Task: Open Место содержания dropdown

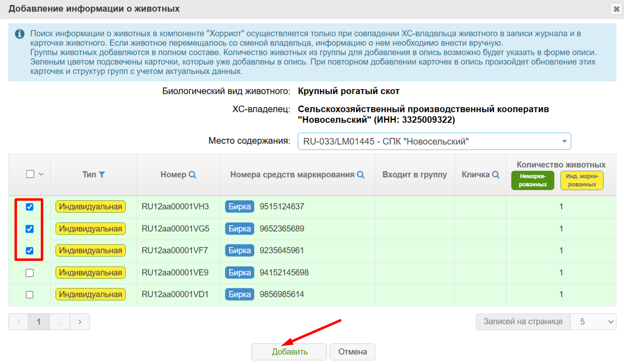Action: tap(434, 141)
